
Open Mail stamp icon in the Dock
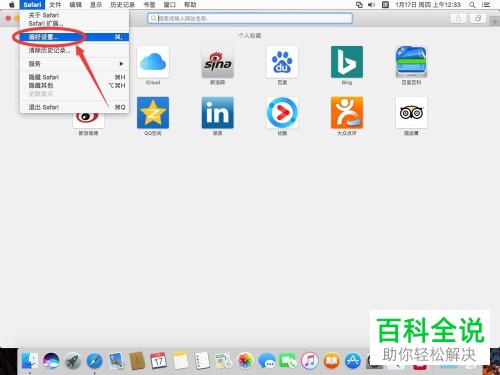[x=116, y=361]
